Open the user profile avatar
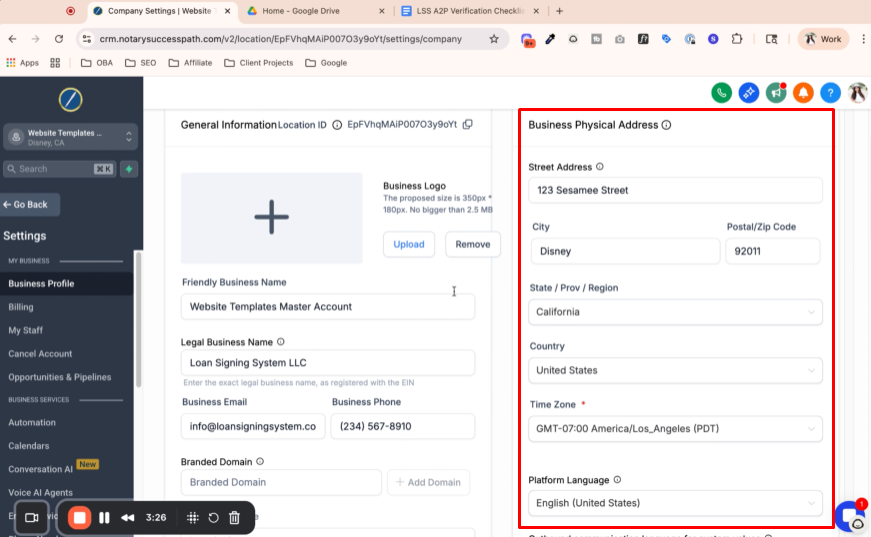 (x=857, y=93)
